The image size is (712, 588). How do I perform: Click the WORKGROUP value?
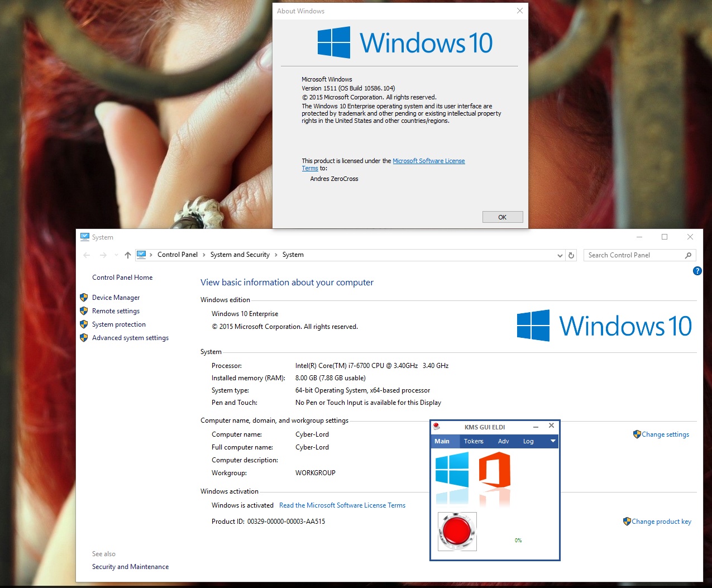316,473
